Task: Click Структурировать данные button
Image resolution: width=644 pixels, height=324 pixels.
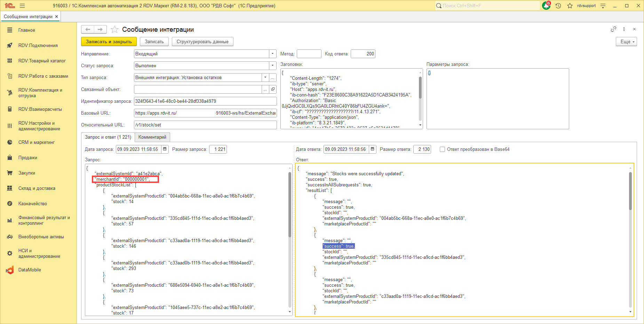Action: (x=202, y=41)
